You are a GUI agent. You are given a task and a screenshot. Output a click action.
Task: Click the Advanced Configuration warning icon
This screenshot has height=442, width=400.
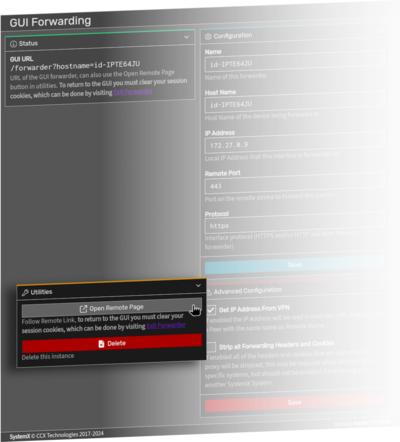(x=209, y=292)
